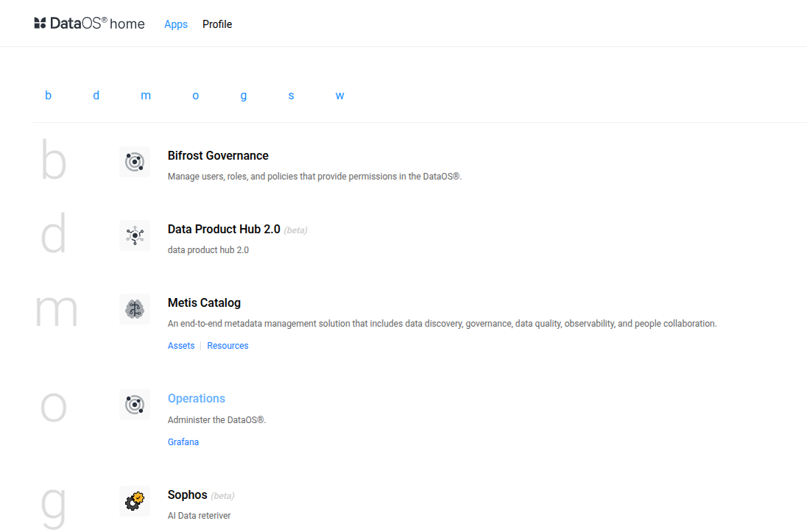This screenshot has width=807, height=532.
Task: Open the Operations orbit icon
Action: click(135, 405)
